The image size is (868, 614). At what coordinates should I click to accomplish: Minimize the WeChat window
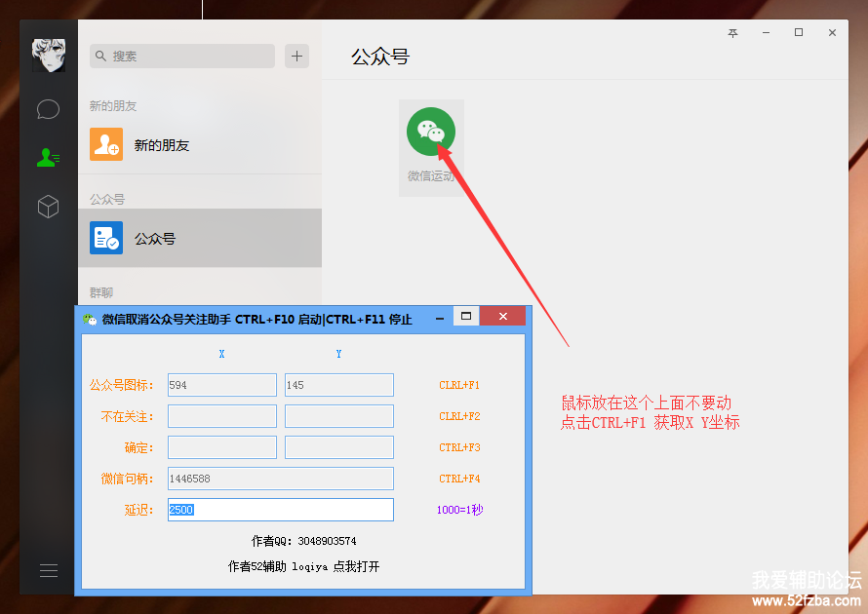click(767, 33)
